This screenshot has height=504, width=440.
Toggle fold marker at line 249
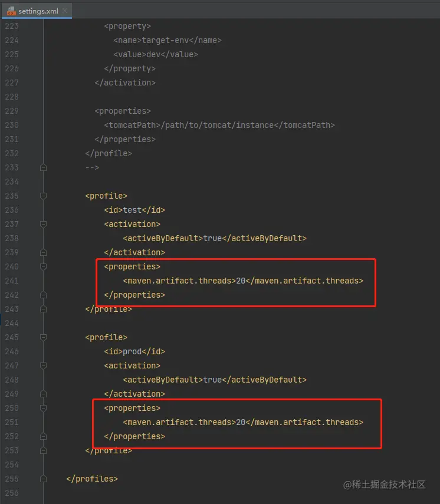44,394
